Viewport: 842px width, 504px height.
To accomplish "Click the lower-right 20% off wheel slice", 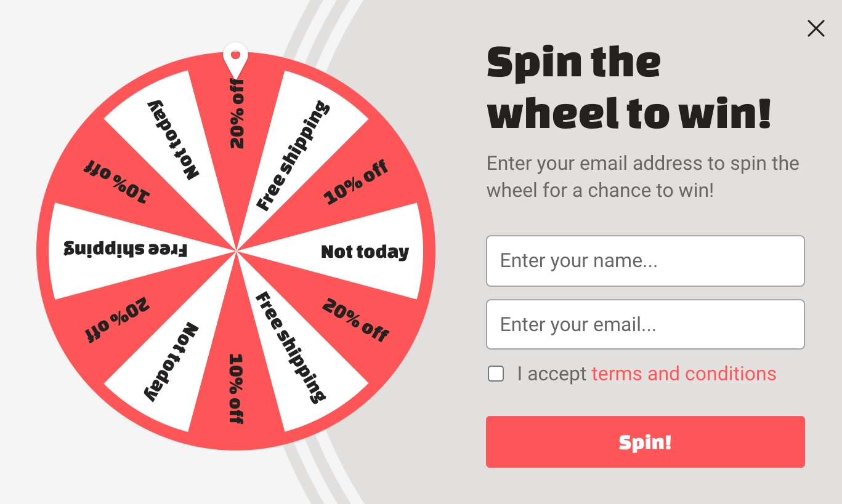I will pyautogui.click(x=355, y=320).
